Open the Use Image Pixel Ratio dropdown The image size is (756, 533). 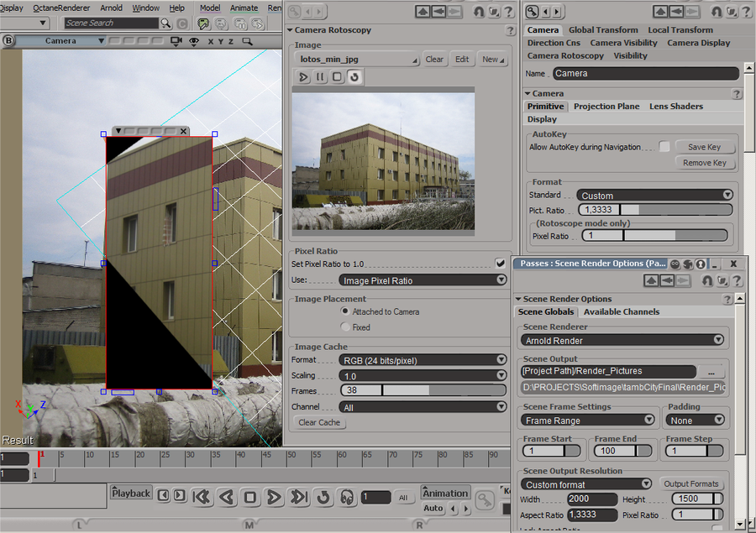pyautogui.click(x=423, y=280)
